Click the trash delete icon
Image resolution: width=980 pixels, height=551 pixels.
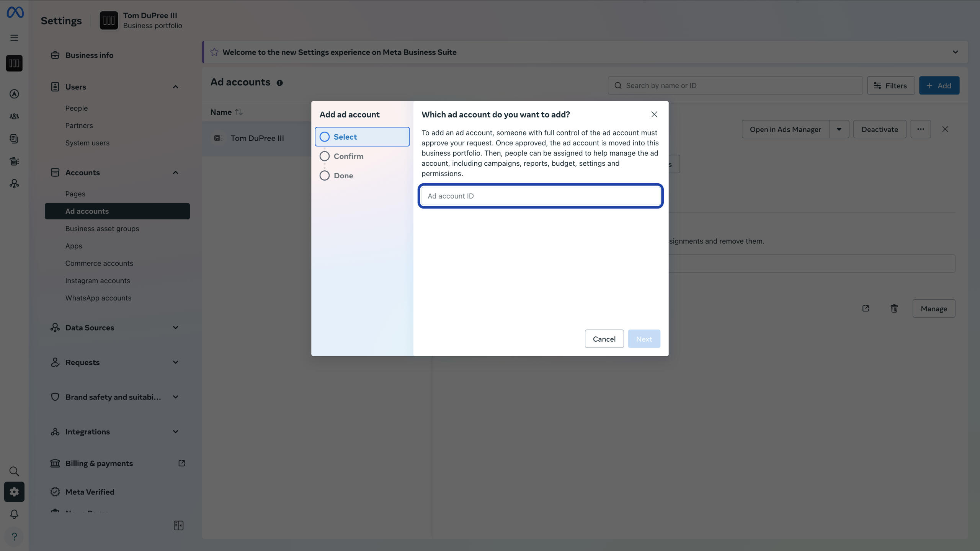(894, 308)
